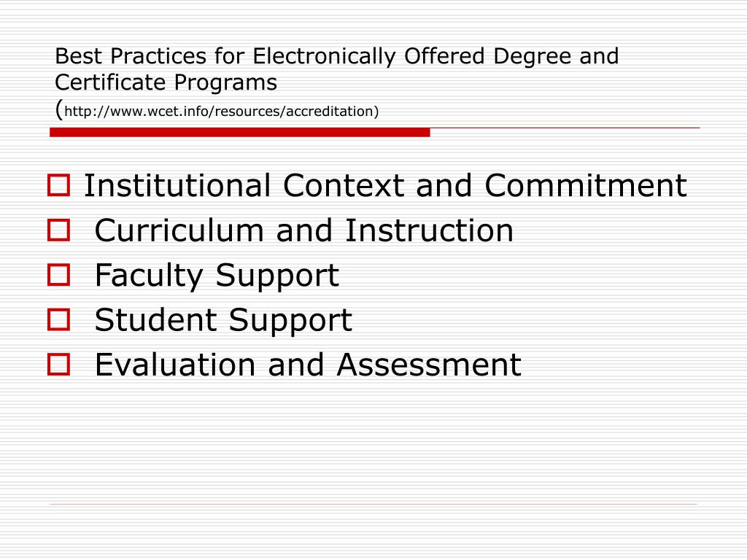Open the wcet.info accreditation URL
747x560 pixels.
pos(222,112)
